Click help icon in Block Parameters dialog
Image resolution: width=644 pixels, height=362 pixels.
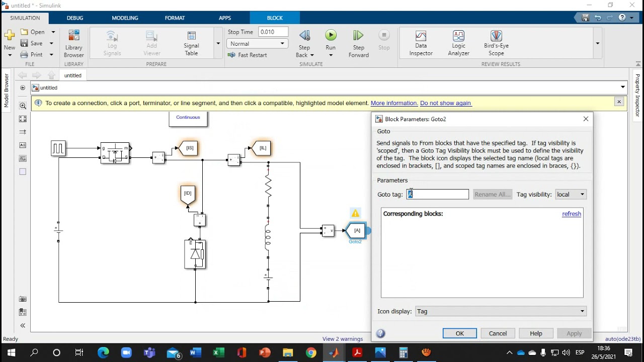pos(381,333)
